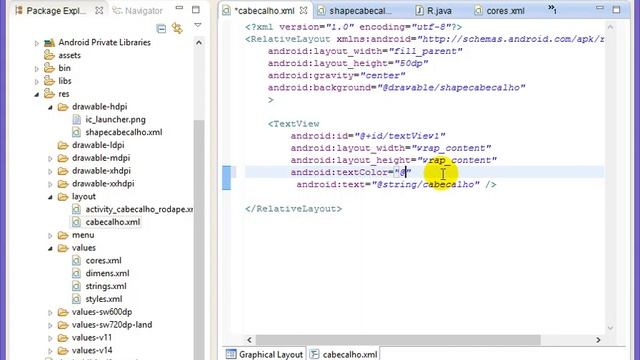Click the <TextView opening tag
Screen dimensions: 640x360
pyautogui.click(x=294, y=124)
